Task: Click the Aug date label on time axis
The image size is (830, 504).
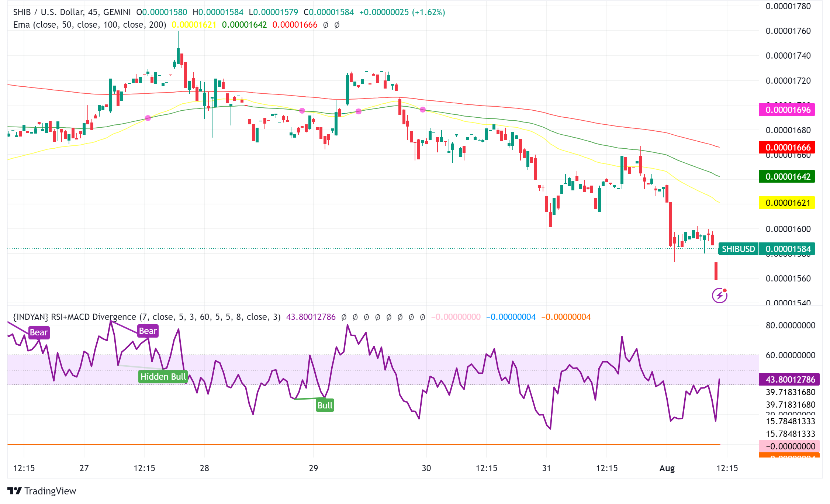Action: click(x=667, y=468)
